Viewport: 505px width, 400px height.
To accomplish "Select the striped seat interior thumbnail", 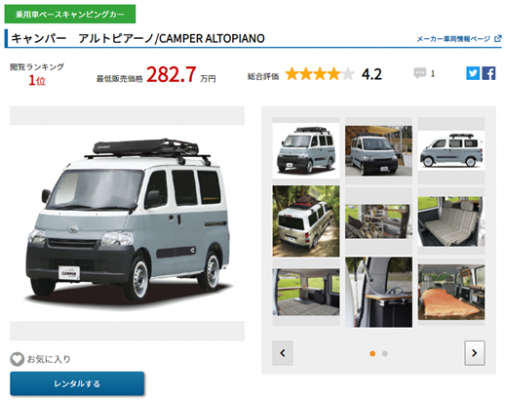I will pos(451,221).
